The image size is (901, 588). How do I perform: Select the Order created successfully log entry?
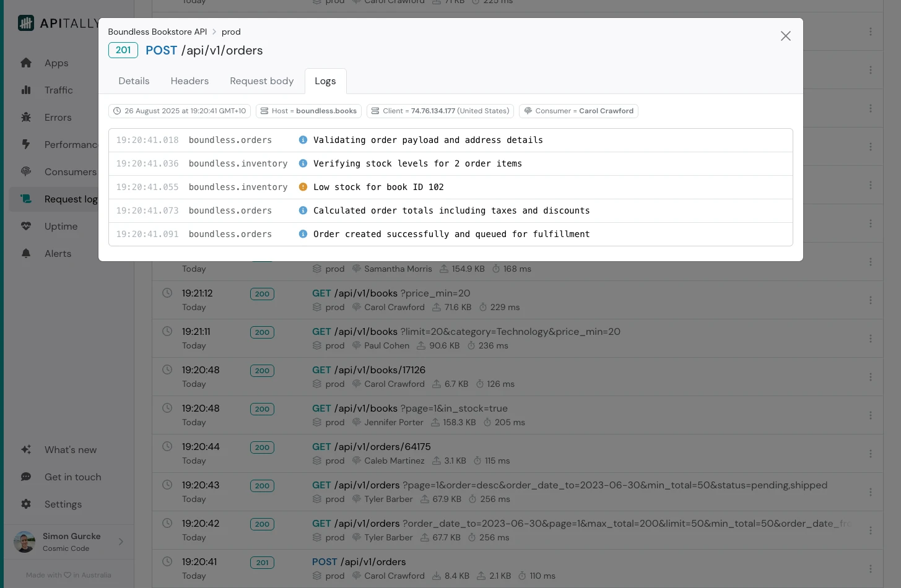coord(451,234)
